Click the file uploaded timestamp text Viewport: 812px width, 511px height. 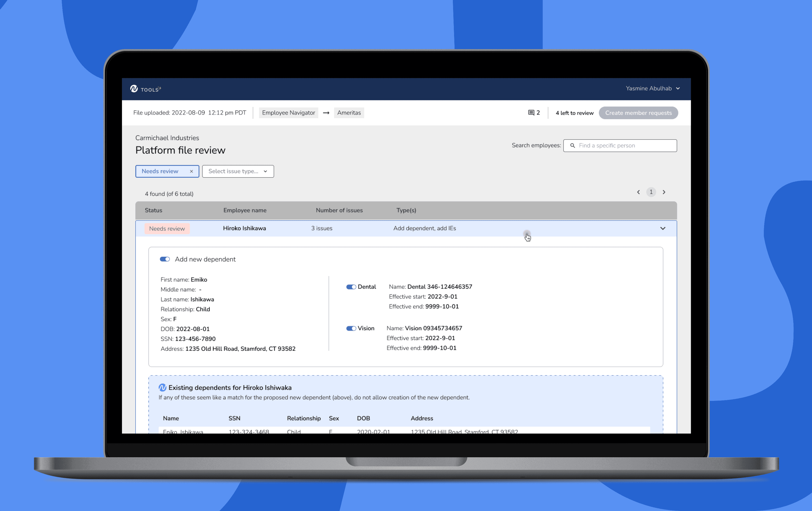pyautogui.click(x=190, y=113)
